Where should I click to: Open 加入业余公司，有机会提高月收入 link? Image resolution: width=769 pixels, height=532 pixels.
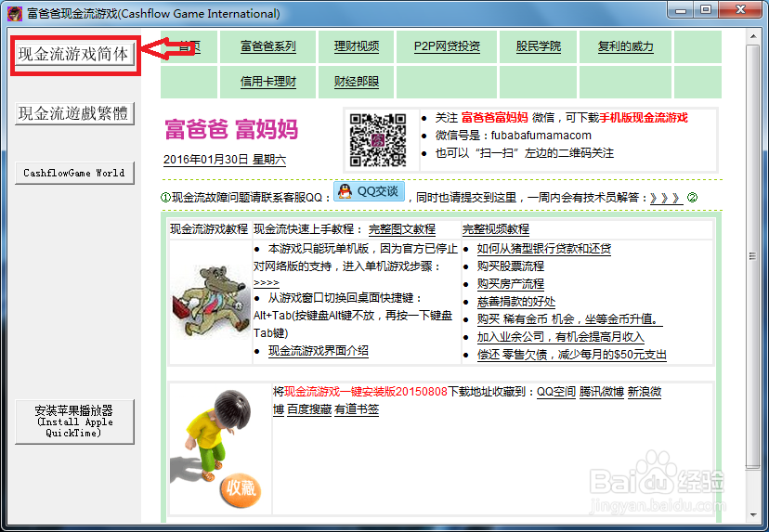(561, 337)
